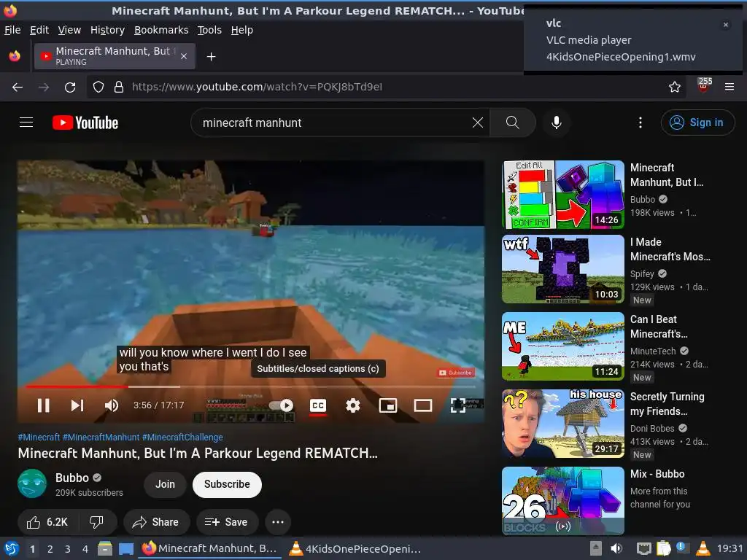Adjust volume from system tray speaker
The height and width of the screenshot is (560, 747).
616,548
